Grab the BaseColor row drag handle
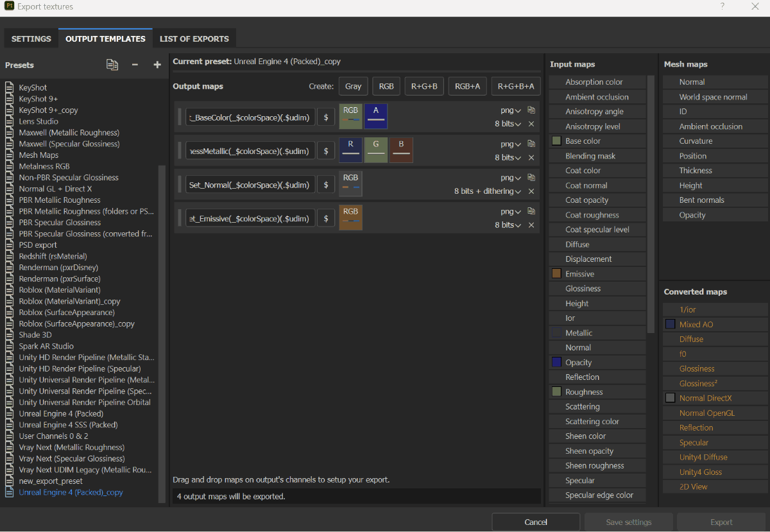Viewport: 770px width, 532px height. click(x=180, y=117)
